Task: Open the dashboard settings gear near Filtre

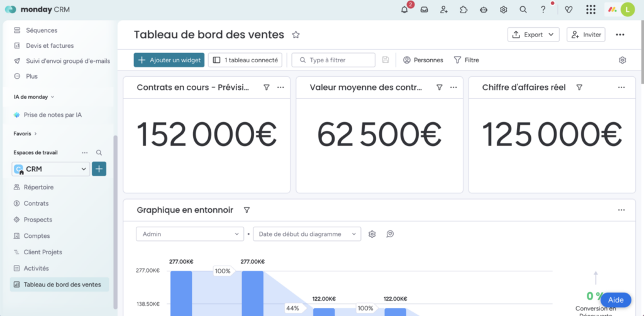Action: click(x=622, y=60)
